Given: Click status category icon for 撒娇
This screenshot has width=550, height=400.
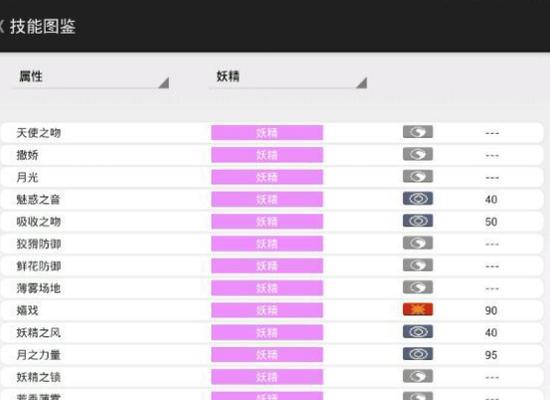Looking at the screenshot, I should pyautogui.click(x=418, y=154).
